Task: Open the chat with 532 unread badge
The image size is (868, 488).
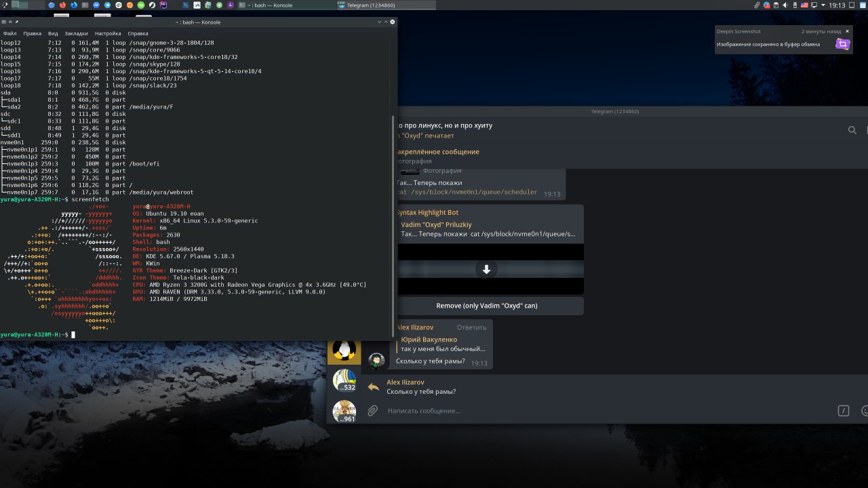Action: (x=344, y=380)
